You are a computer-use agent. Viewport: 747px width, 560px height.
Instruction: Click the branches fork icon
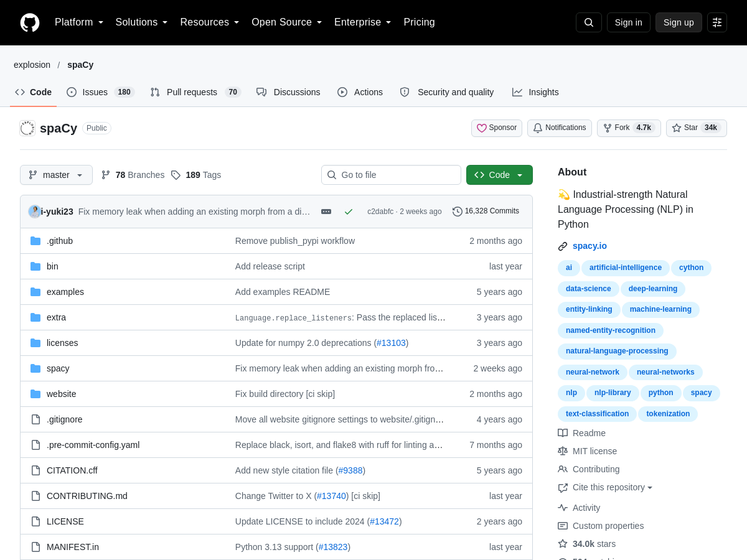tap(106, 175)
